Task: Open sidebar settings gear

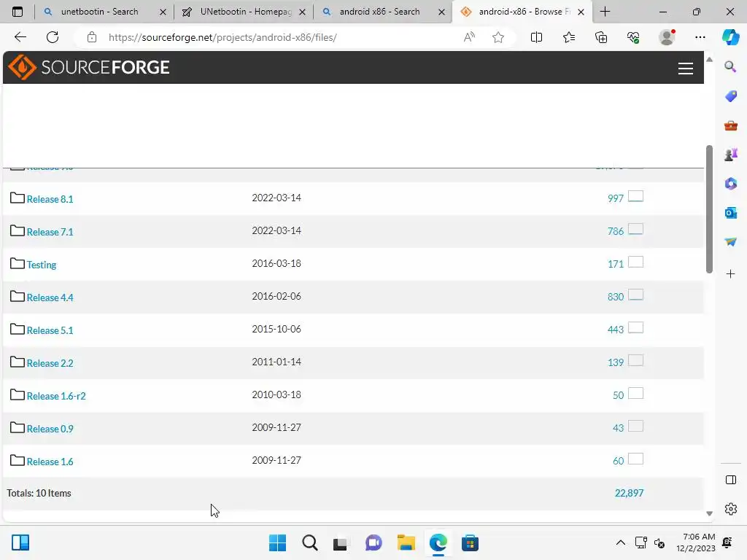Action: [730, 509]
